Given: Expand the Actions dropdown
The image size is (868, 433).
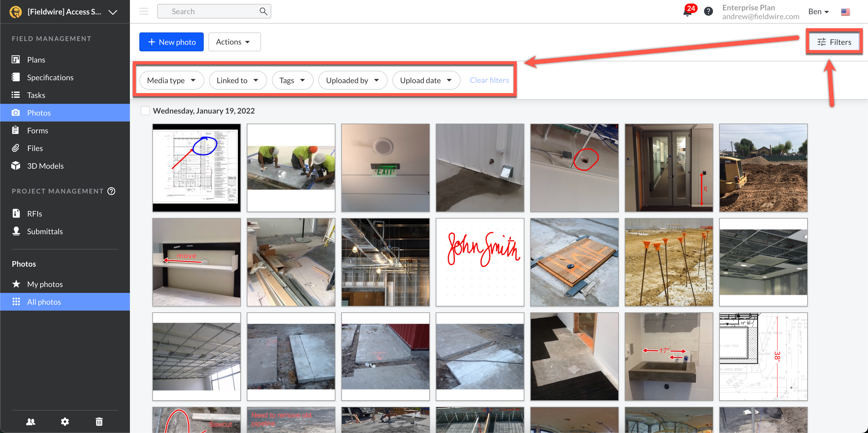Looking at the screenshot, I should point(234,42).
